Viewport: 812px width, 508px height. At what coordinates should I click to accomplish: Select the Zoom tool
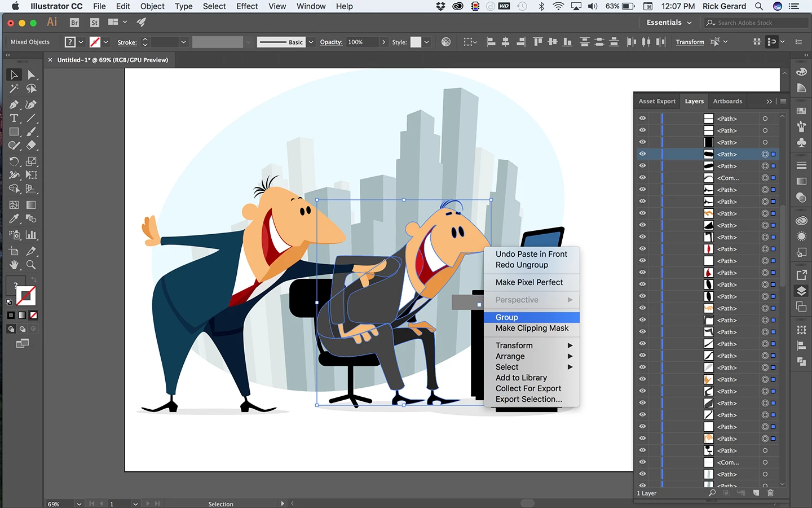(x=32, y=265)
